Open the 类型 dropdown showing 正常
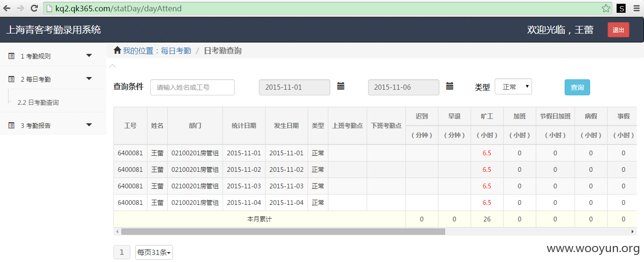Image resolution: width=644 pixels, height=262 pixels. coord(513,87)
